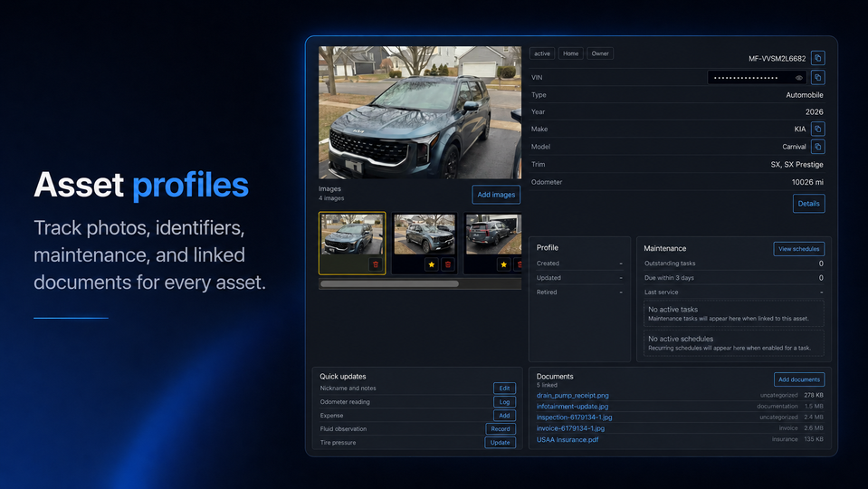Click the odometer value '10026 mi'
868x489 pixels.
[807, 182]
